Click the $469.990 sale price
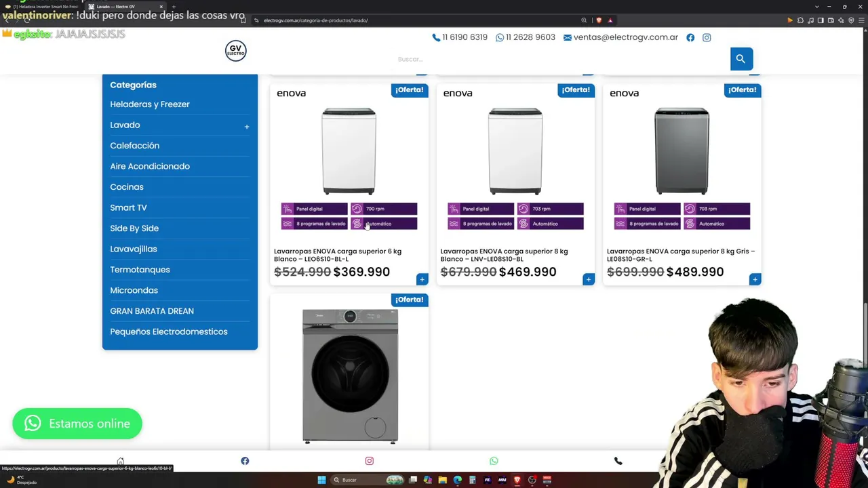Viewport: 868px width, 488px height. [528, 272]
